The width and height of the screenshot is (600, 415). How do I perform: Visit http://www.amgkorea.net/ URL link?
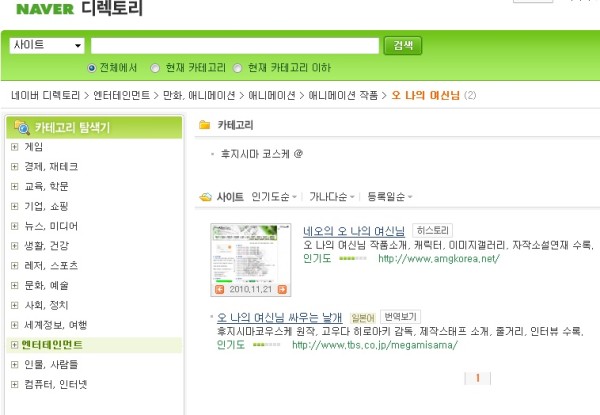tap(439, 259)
